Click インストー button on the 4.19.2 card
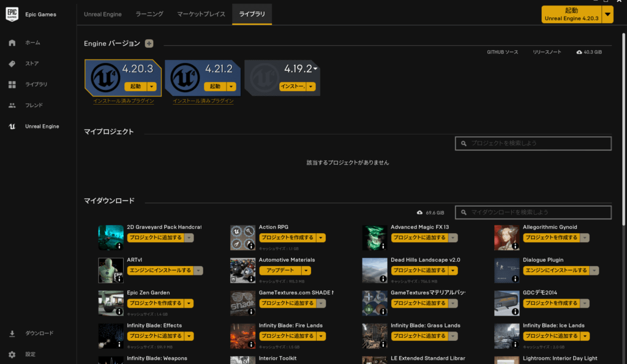The width and height of the screenshot is (627, 364). (x=293, y=87)
